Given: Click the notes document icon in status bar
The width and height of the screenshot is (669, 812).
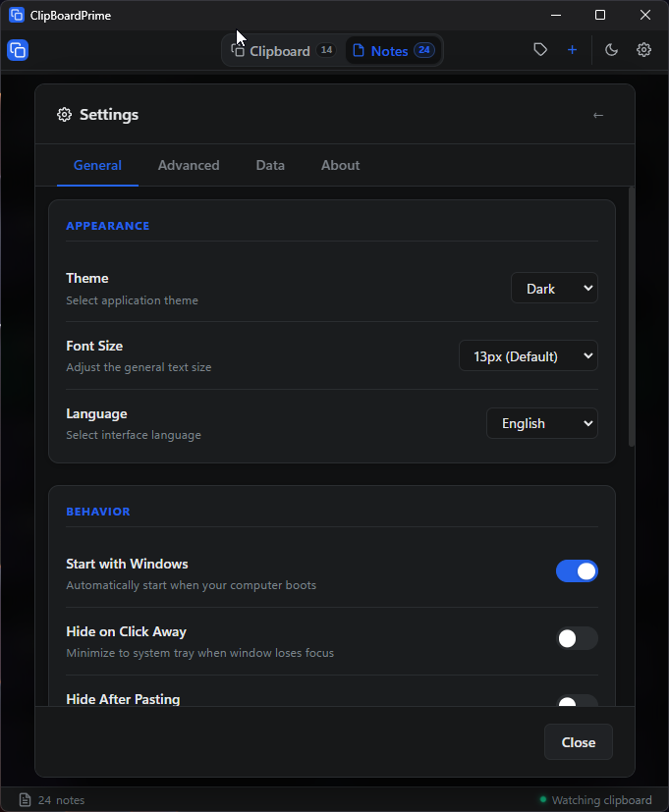Looking at the screenshot, I should click(x=25, y=800).
